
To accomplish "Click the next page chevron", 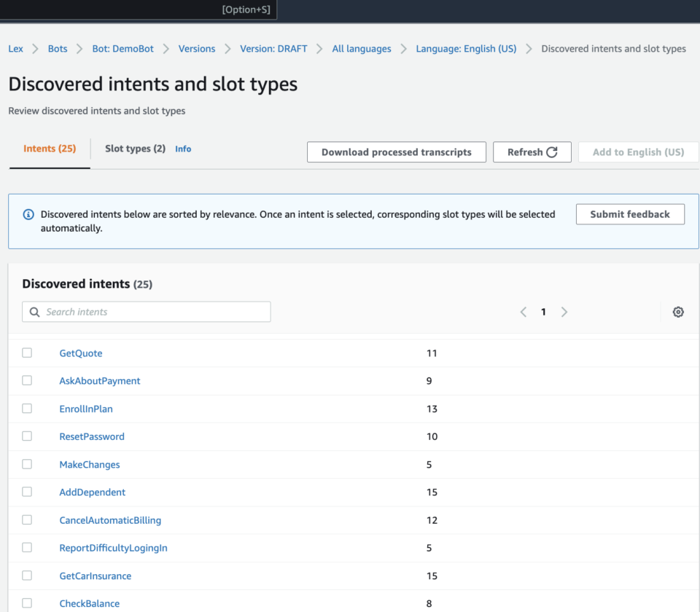I will [x=564, y=311].
